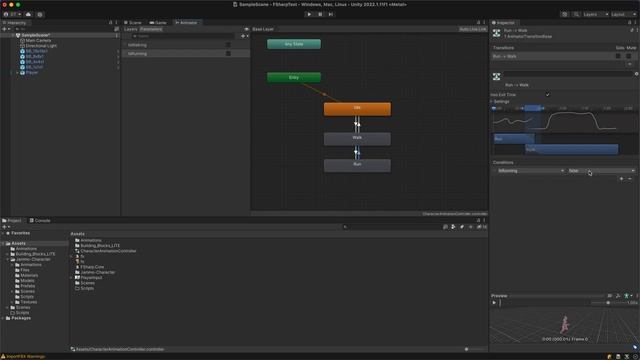Select the orange Idle state node

point(357,109)
